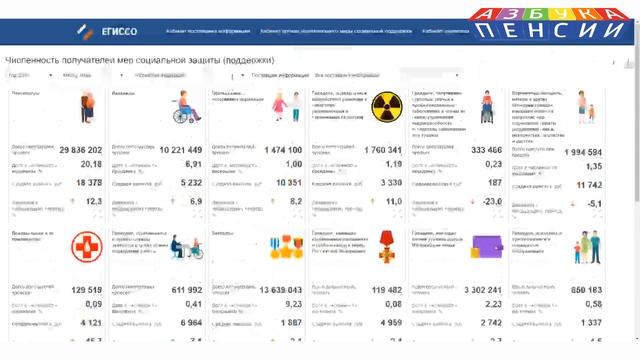This screenshot has width=640, height=360.
Task: Open the month filter dropdown
Action: tap(93, 75)
